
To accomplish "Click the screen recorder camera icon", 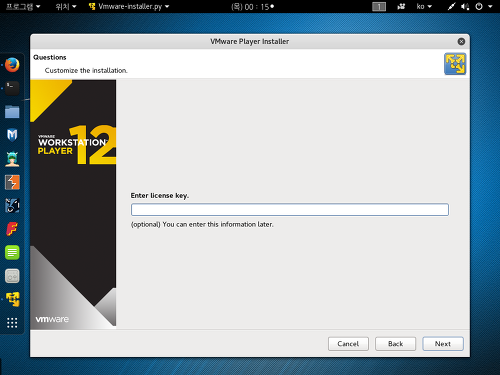I will point(401,7).
